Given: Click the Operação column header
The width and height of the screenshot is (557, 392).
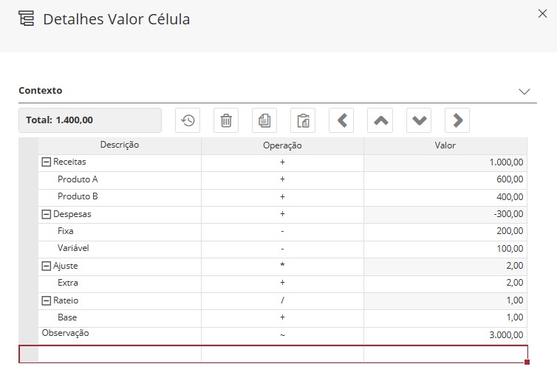Looking at the screenshot, I should tap(282, 145).
